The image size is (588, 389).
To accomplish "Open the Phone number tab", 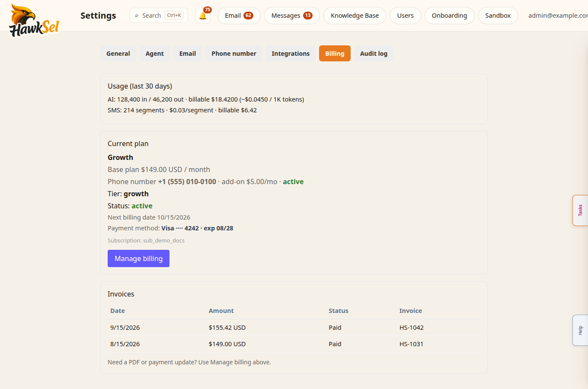I will point(234,54).
